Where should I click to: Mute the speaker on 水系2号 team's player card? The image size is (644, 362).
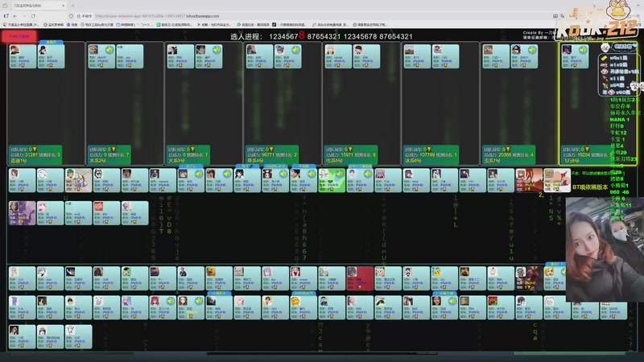[x=109, y=50]
